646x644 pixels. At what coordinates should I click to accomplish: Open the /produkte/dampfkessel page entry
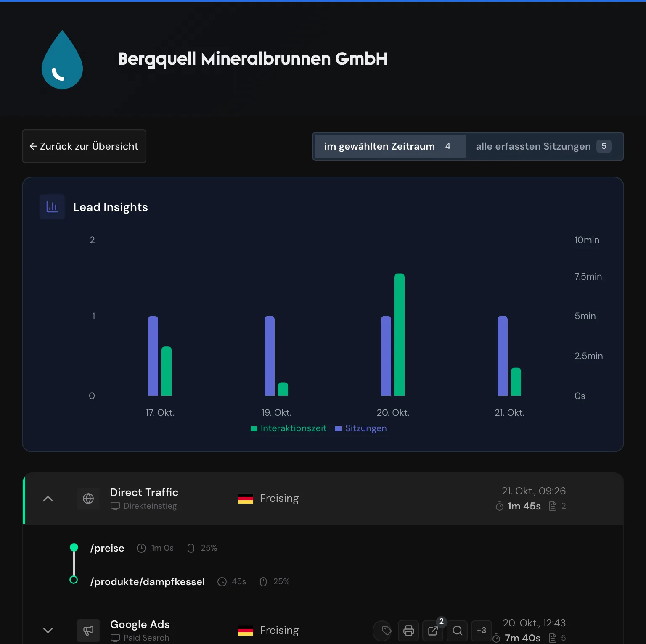tap(147, 582)
